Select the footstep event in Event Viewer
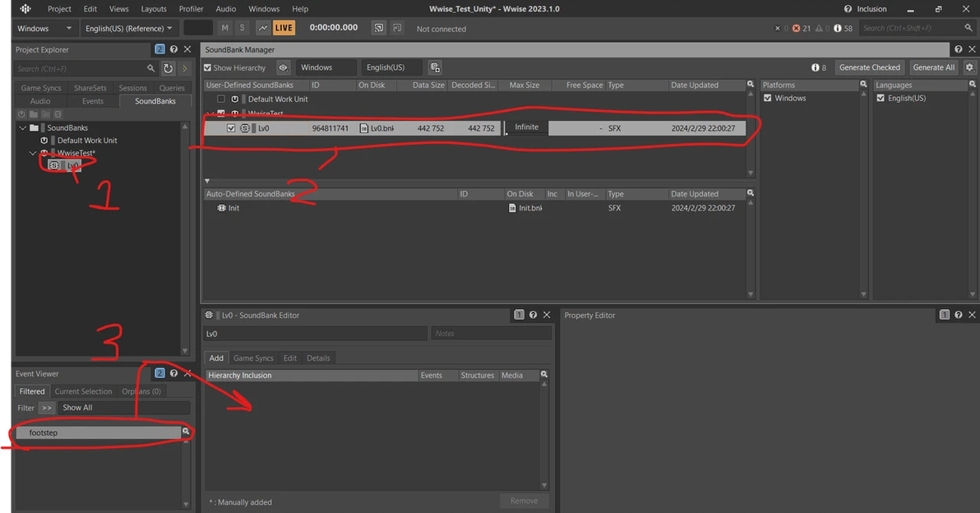The height and width of the screenshot is (513, 980). tap(98, 432)
